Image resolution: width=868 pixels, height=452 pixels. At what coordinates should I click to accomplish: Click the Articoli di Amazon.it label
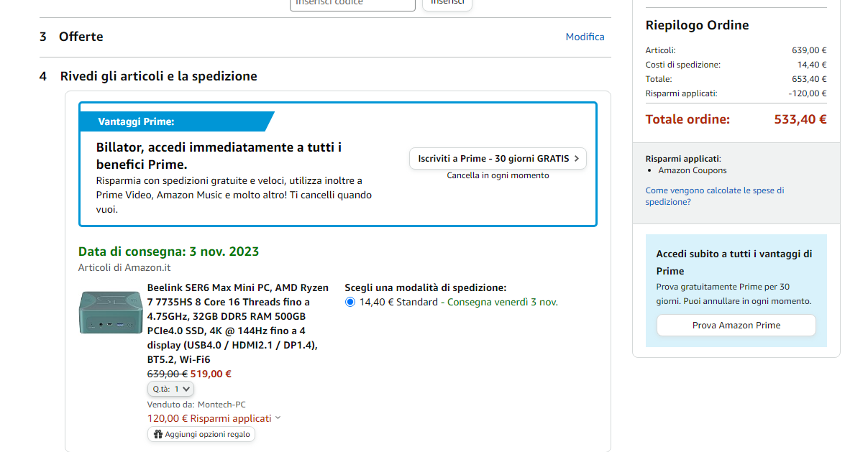pos(124,267)
